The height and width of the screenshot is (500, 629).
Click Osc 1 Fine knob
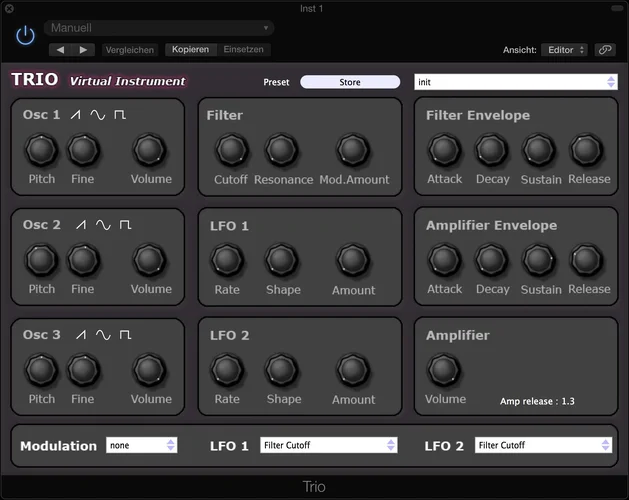point(83,150)
